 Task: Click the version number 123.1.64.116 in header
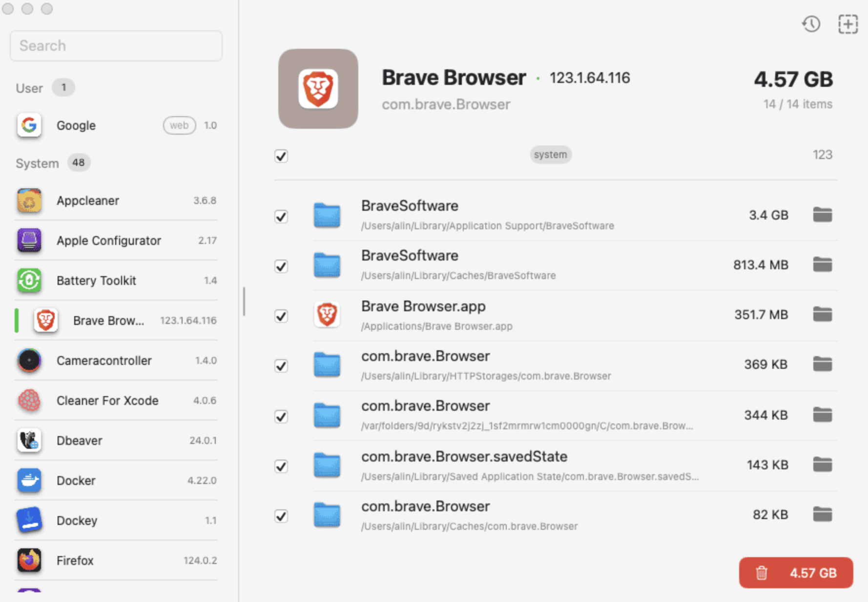coord(590,78)
